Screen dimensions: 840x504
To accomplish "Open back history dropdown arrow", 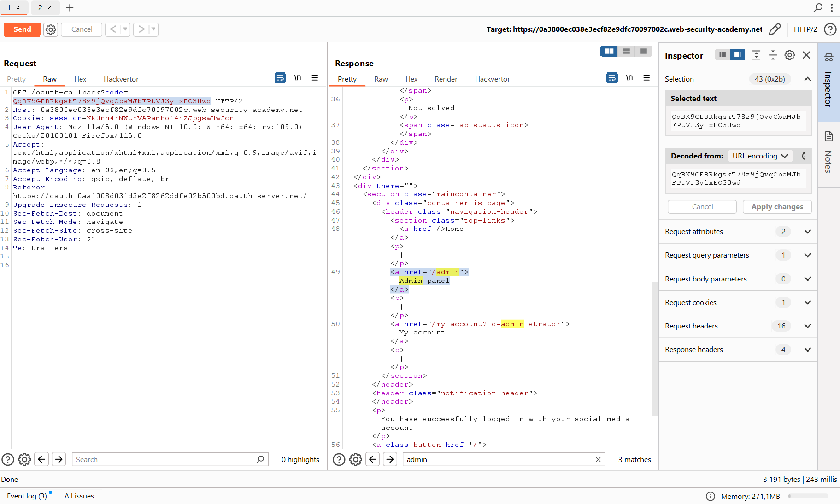I will coord(125,29).
